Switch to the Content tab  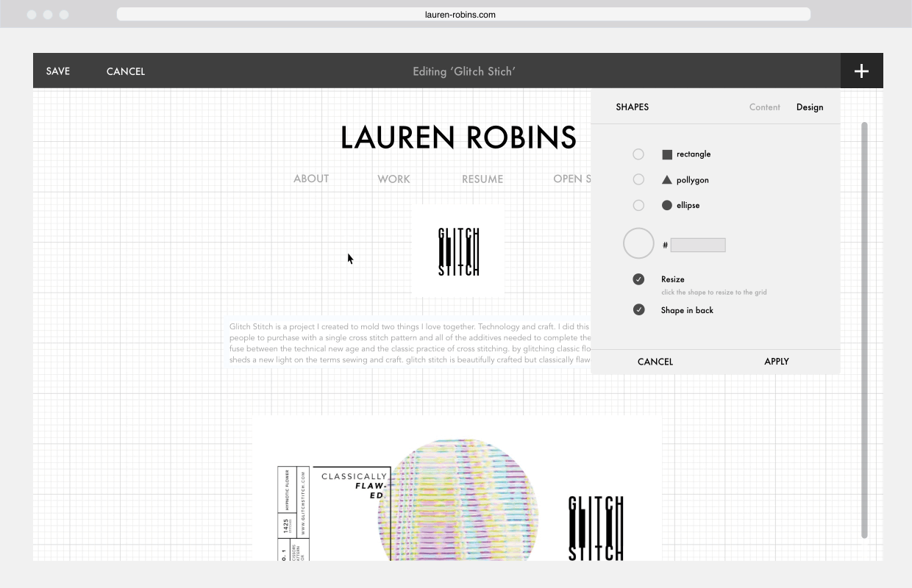point(764,107)
